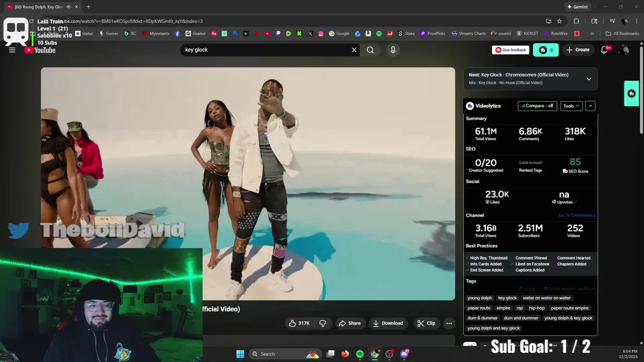The image size is (644, 362).
Task: Open the SEO Score value 85
Action: coord(575,162)
